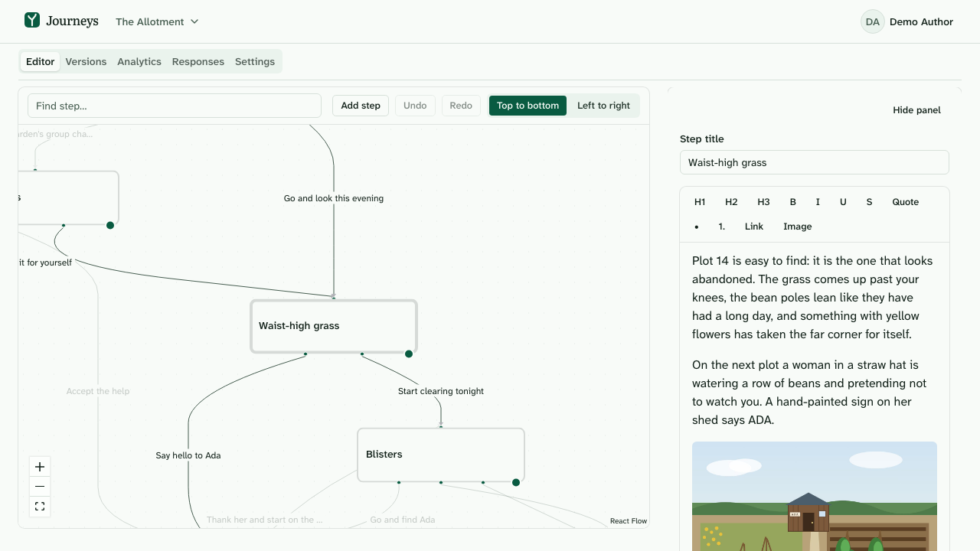Edit the Step title field

pyautogui.click(x=815, y=162)
